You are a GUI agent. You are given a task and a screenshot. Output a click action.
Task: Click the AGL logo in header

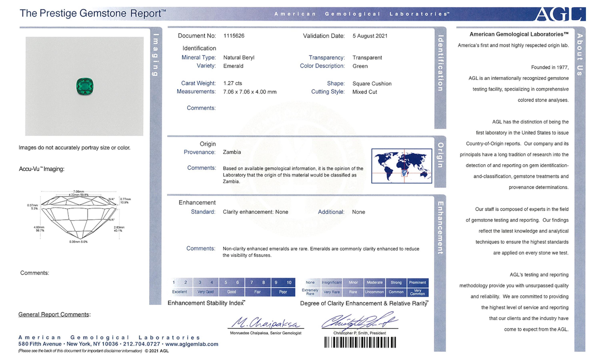pyautogui.click(x=560, y=14)
